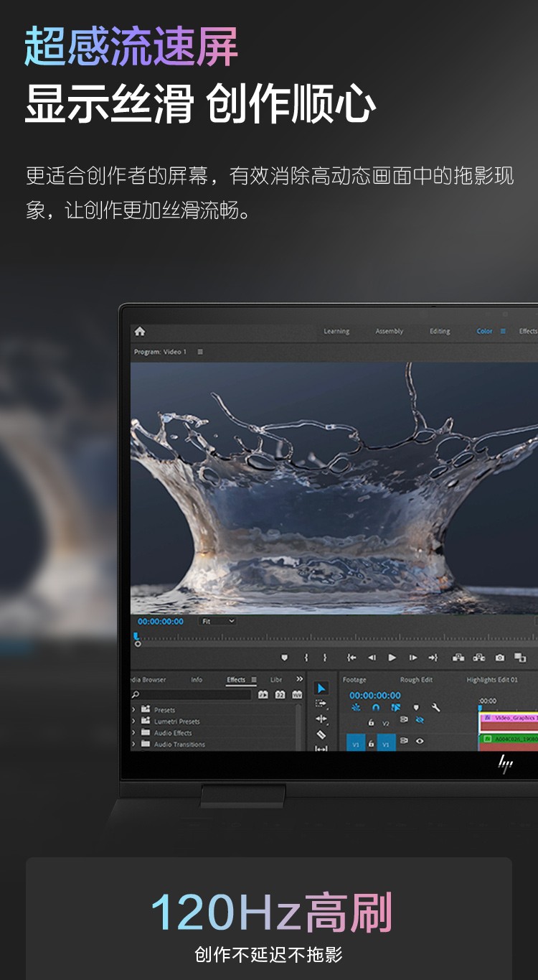Viewport: 538px width, 980px height.
Task: Step back one frame
Action: click(x=372, y=657)
